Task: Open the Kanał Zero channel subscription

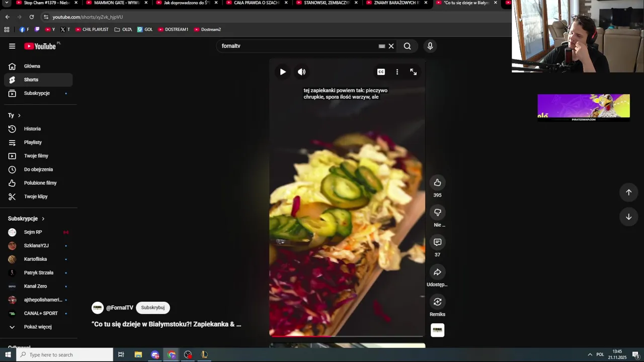Action: pos(38,286)
